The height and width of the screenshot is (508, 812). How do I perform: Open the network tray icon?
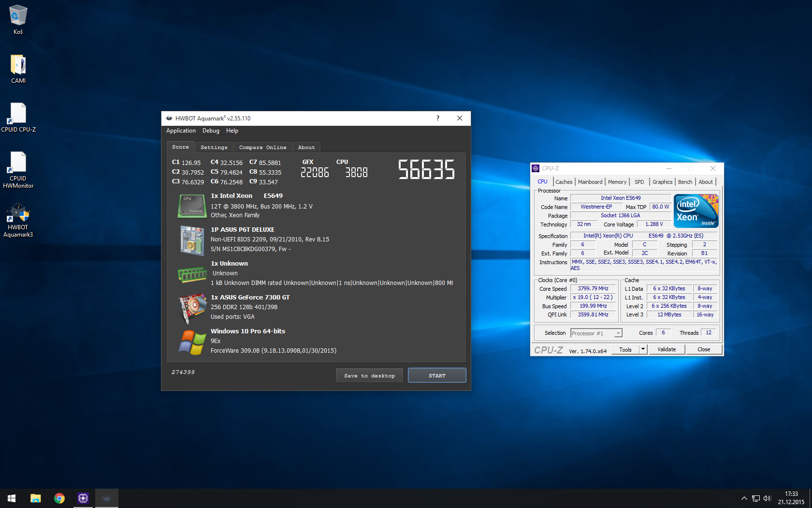756,498
